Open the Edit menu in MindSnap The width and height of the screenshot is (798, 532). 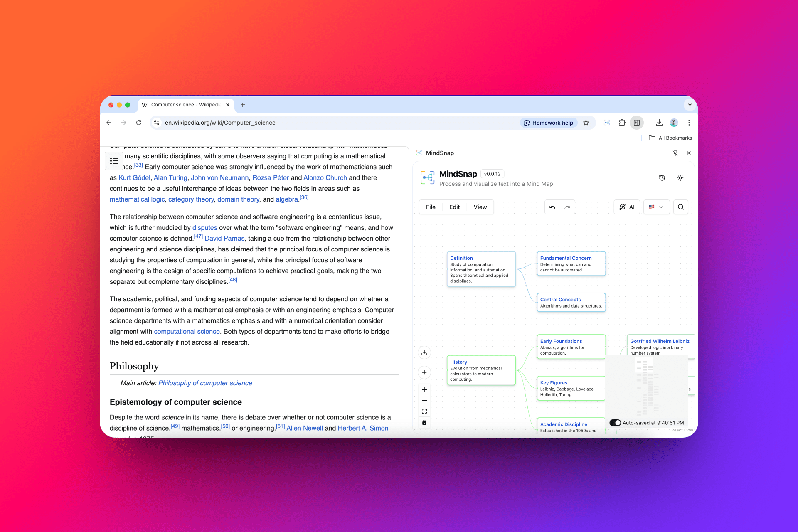(x=454, y=207)
